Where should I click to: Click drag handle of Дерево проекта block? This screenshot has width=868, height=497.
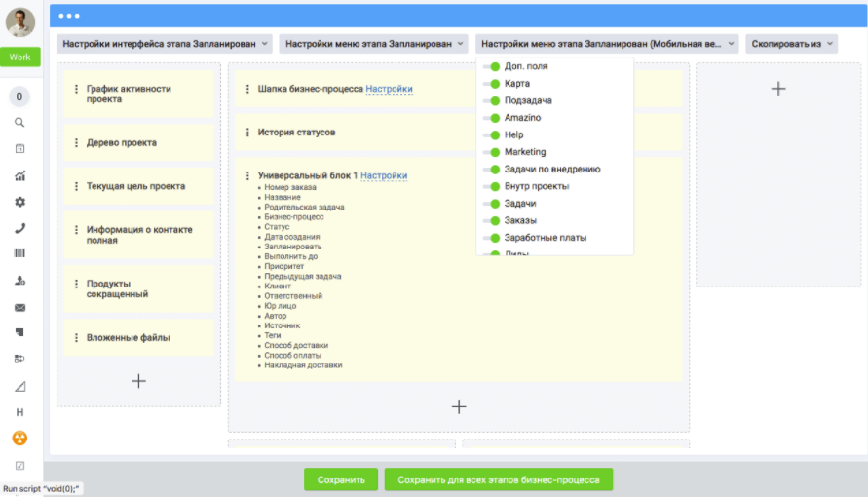76,143
